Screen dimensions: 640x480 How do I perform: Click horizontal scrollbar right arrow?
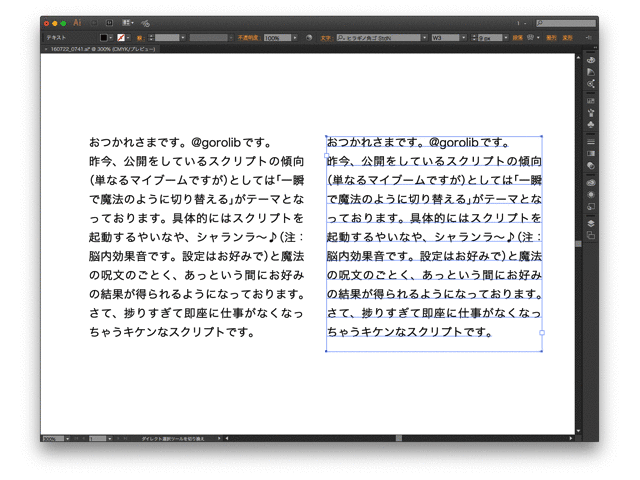pyautogui.click(x=571, y=439)
